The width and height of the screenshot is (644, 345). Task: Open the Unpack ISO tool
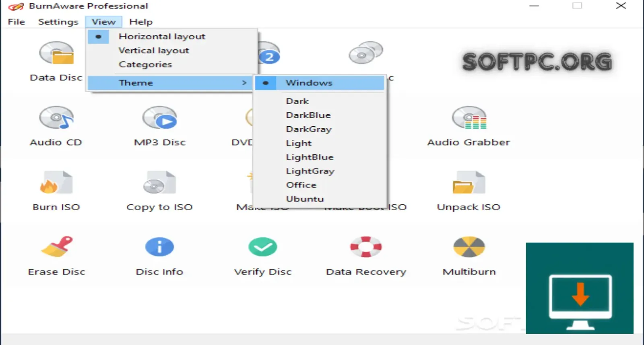pyautogui.click(x=469, y=191)
